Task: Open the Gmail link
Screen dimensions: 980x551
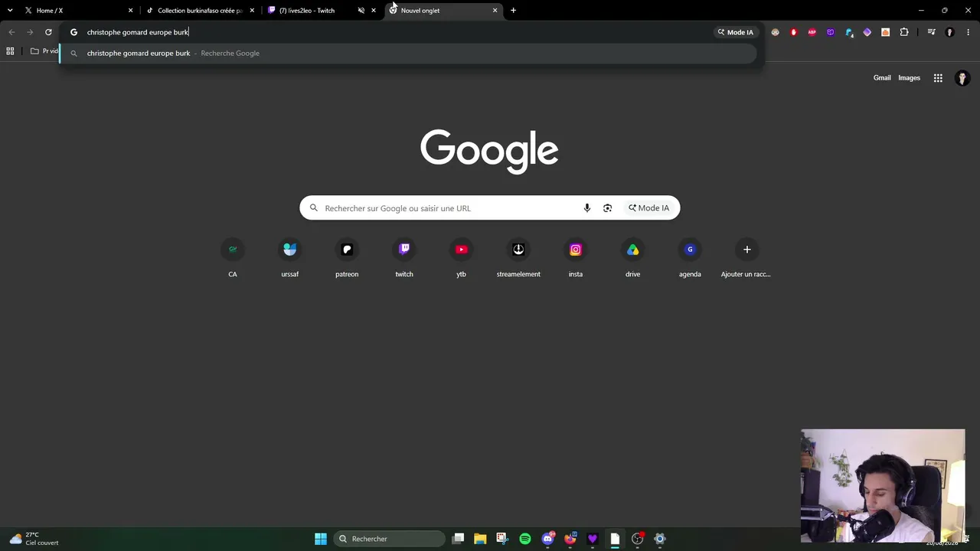Action: coord(882,78)
